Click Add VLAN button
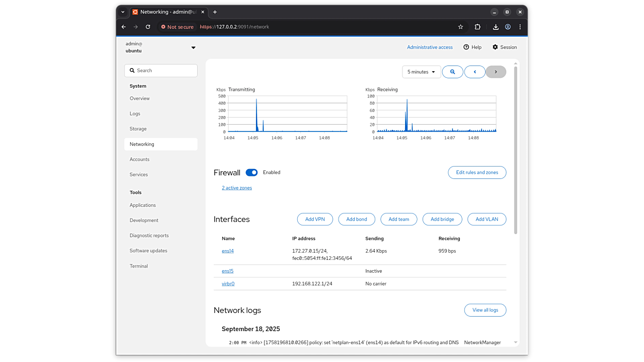 487,219
